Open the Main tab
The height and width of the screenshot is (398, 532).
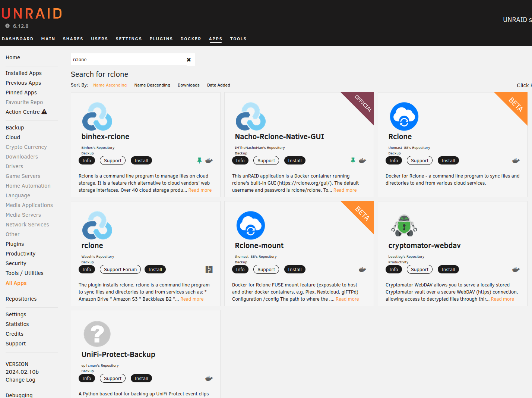(x=48, y=39)
